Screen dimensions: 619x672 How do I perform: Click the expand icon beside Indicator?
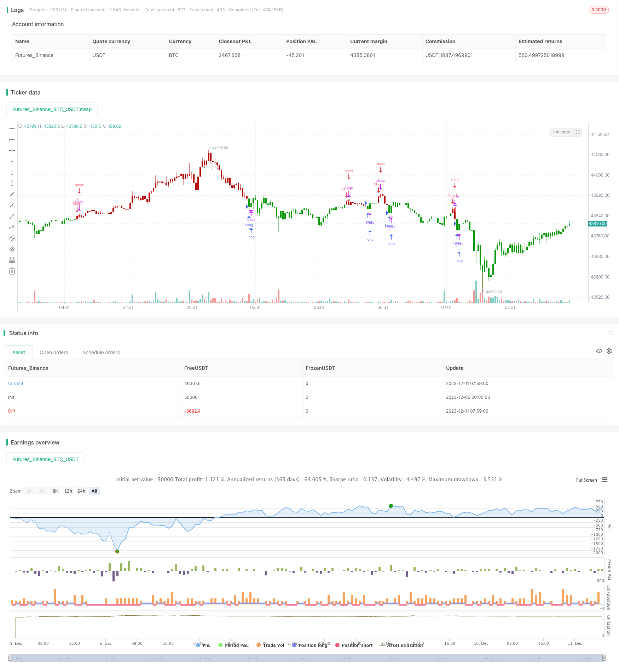point(578,132)
